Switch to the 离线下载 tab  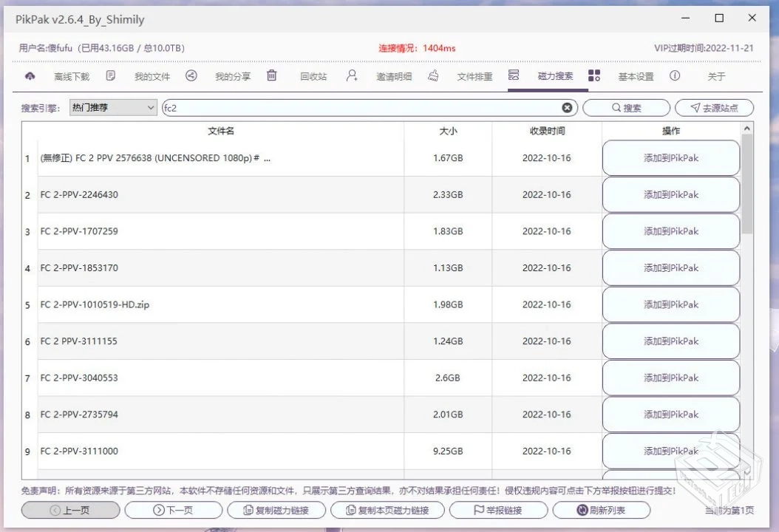click(x=72, y=77)
